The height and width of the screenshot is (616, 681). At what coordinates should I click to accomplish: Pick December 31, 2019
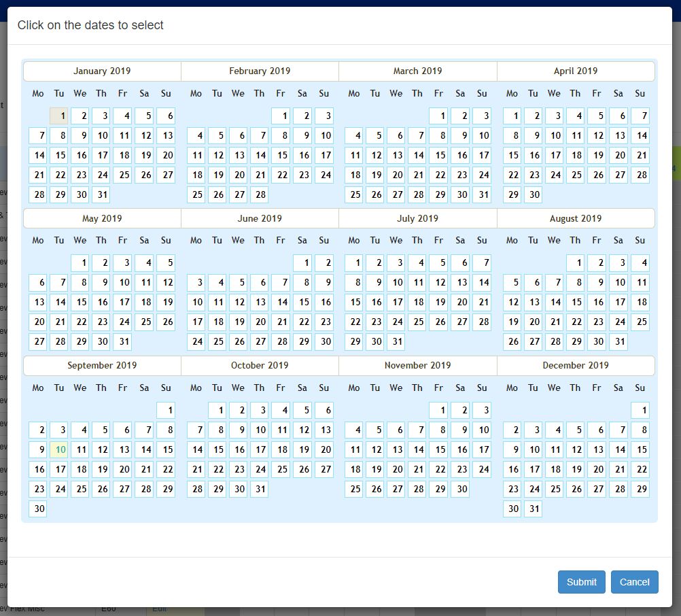[x=533, y=509]
